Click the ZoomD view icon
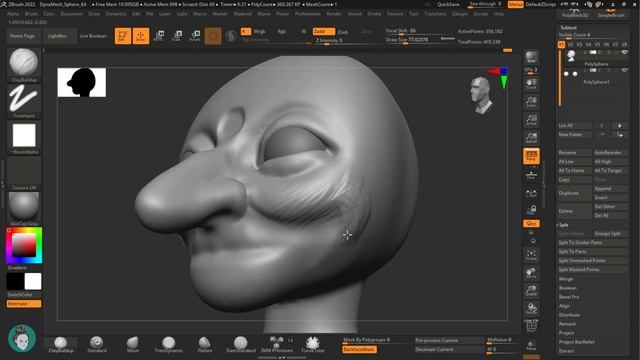The image size is (640, 360). [x=531, y=291]
